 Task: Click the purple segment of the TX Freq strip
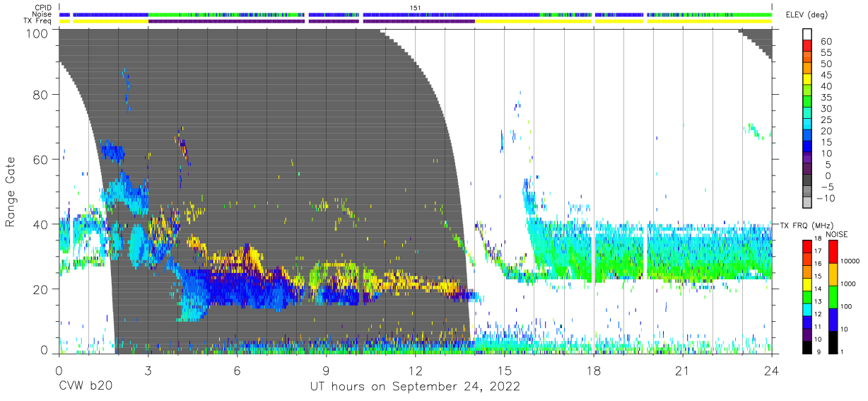(x=311, y=21)
